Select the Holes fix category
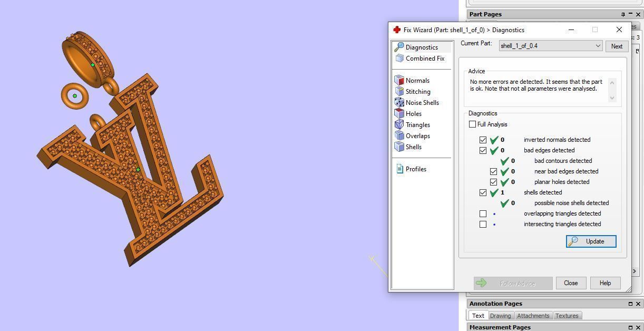The image size is (644, 331). tap(413, 114)
